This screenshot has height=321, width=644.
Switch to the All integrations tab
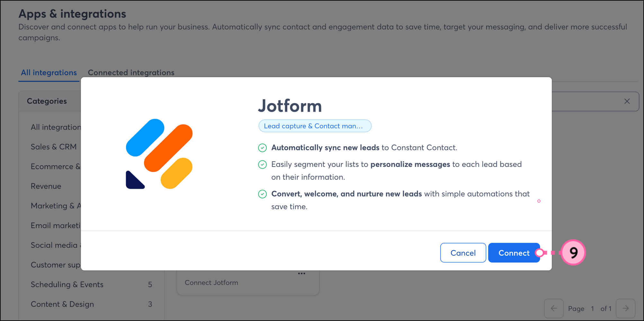pos(49,72)
